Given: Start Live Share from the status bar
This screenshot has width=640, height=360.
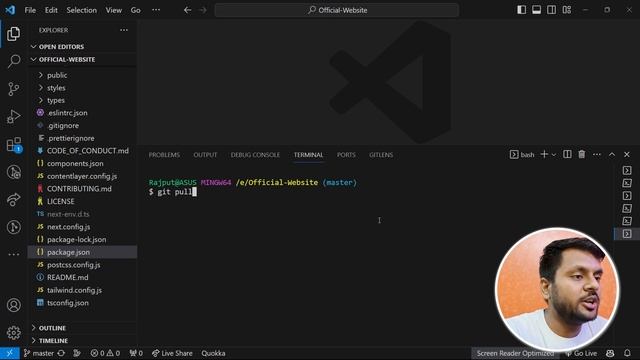Looking at the screenshot, I should 172,353.
